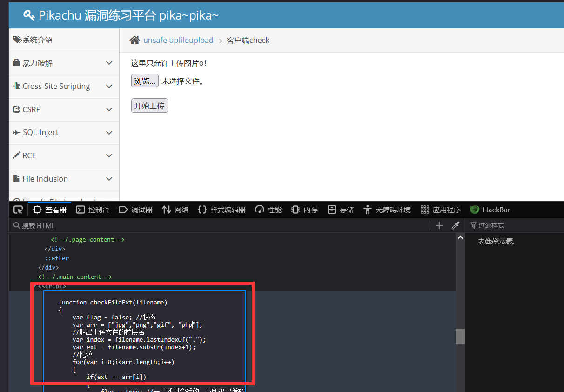
Task: Open 系统介绍 sidebar item
Action: [64, 40]
